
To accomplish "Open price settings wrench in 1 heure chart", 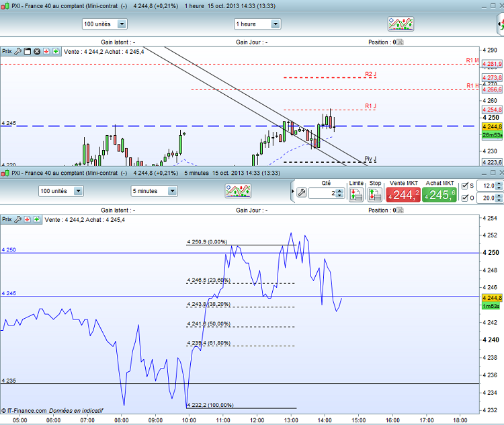I will tap(18, 51).
